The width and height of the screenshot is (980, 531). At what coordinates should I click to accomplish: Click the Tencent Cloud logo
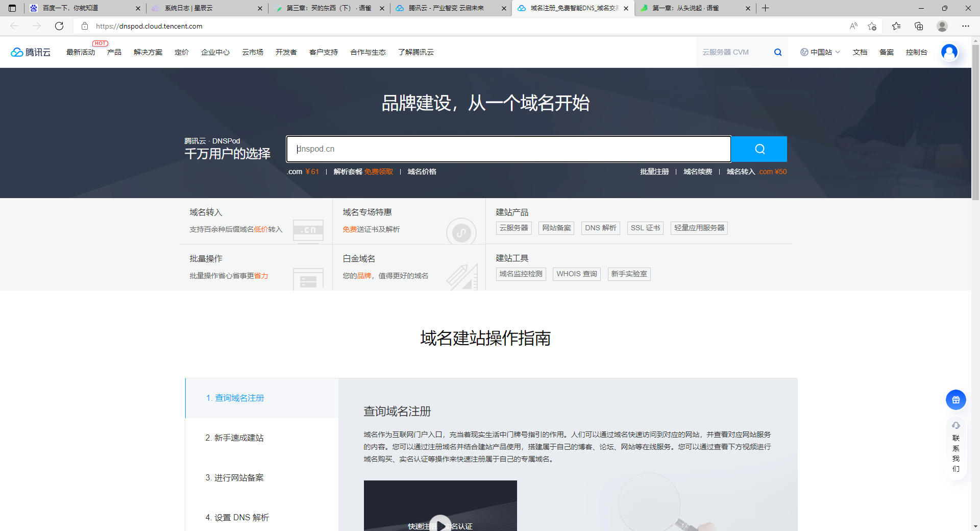coord(31,52)
